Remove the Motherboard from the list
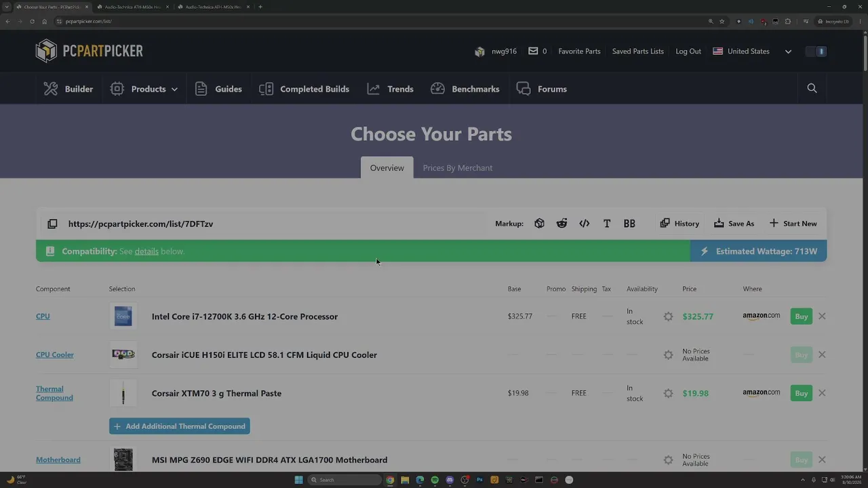868x488 pixels. [x=822, y=460]
